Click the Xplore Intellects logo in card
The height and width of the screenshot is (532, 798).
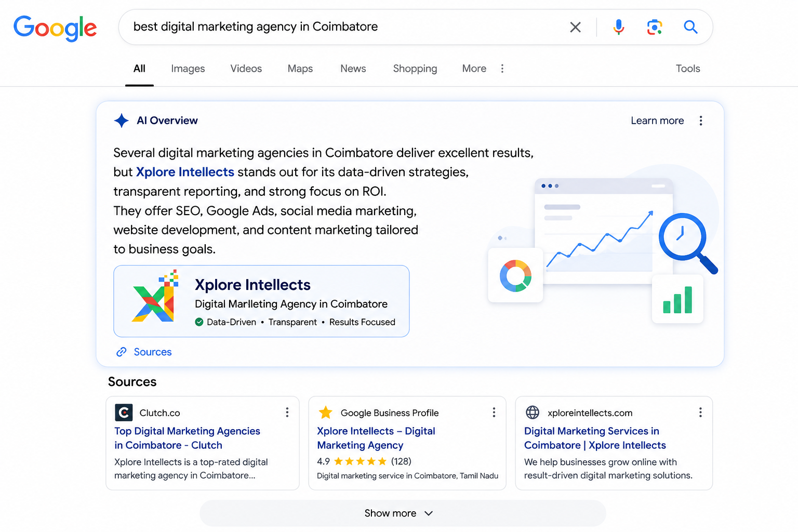click(x=155, y=296)
